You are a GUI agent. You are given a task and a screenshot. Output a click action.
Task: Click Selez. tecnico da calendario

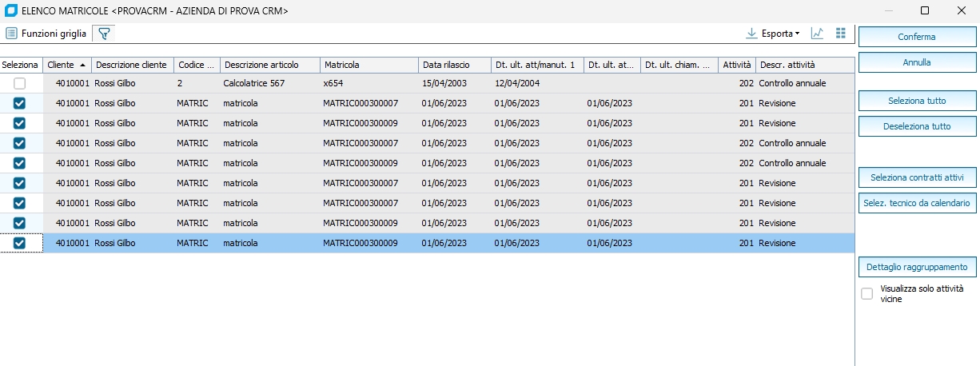917,203
